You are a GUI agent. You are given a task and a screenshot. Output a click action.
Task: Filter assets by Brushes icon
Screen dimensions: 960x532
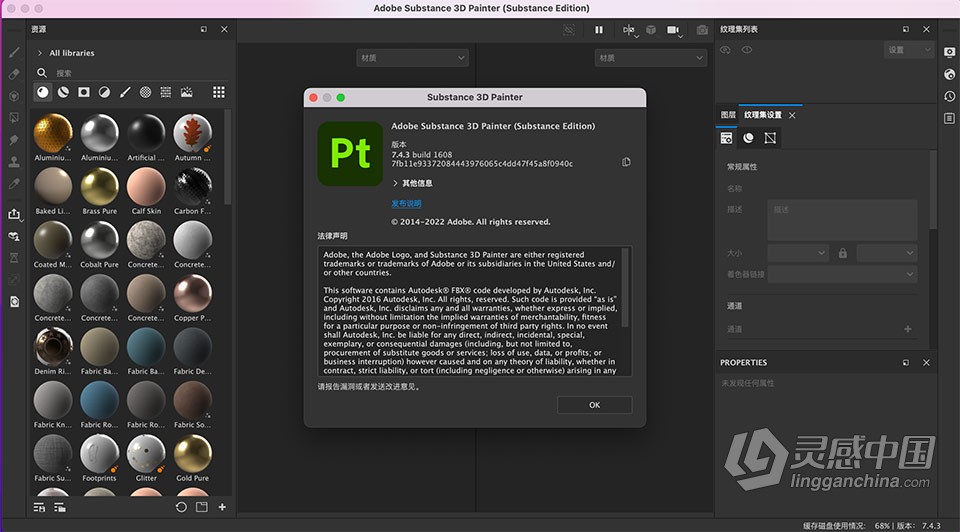pos(125,92)
